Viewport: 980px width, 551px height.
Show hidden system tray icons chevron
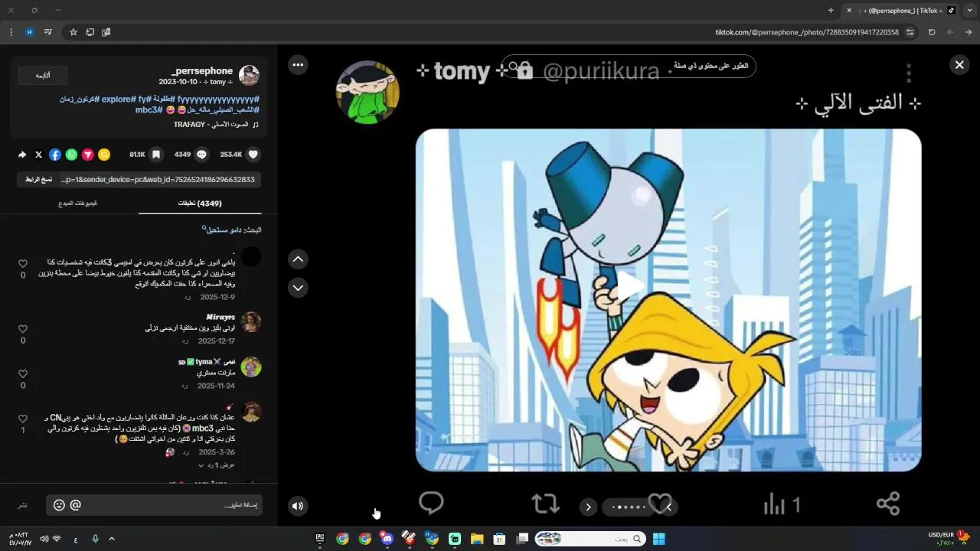click(x=112, y=539)
